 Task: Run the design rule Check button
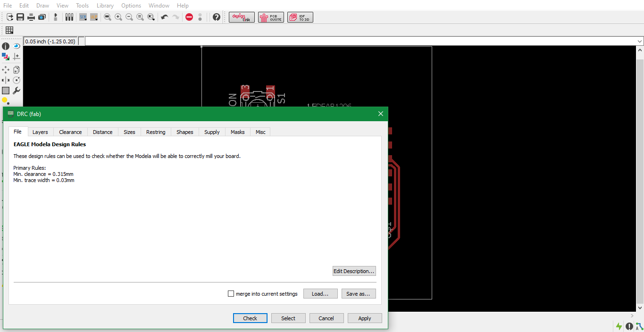tap(250, 318)
